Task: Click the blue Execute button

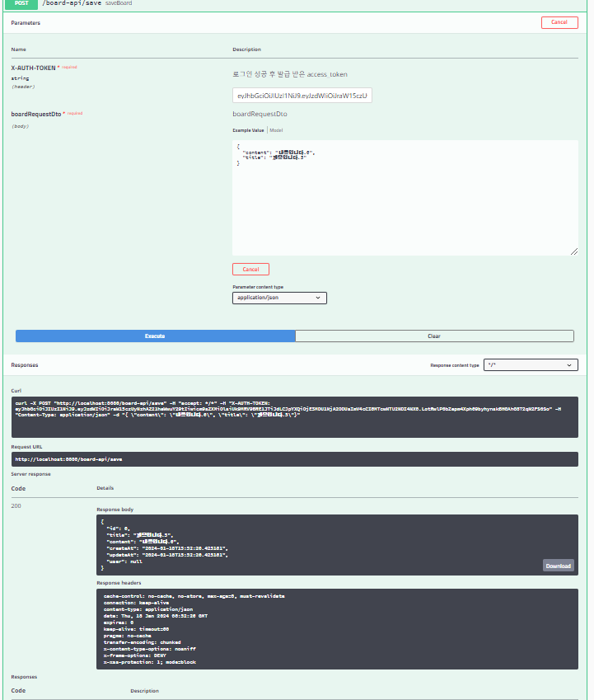Action: 155,336
